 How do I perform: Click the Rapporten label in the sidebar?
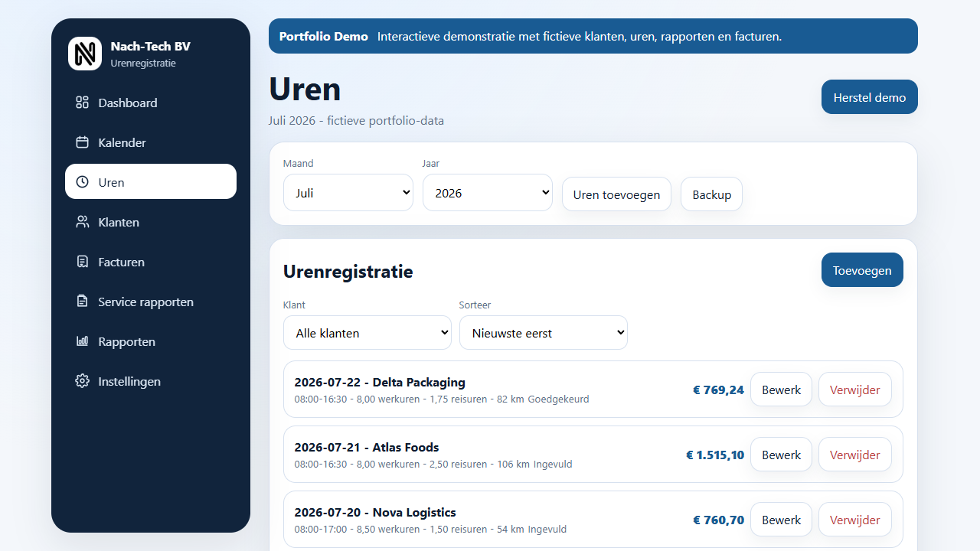coord(127,341)
